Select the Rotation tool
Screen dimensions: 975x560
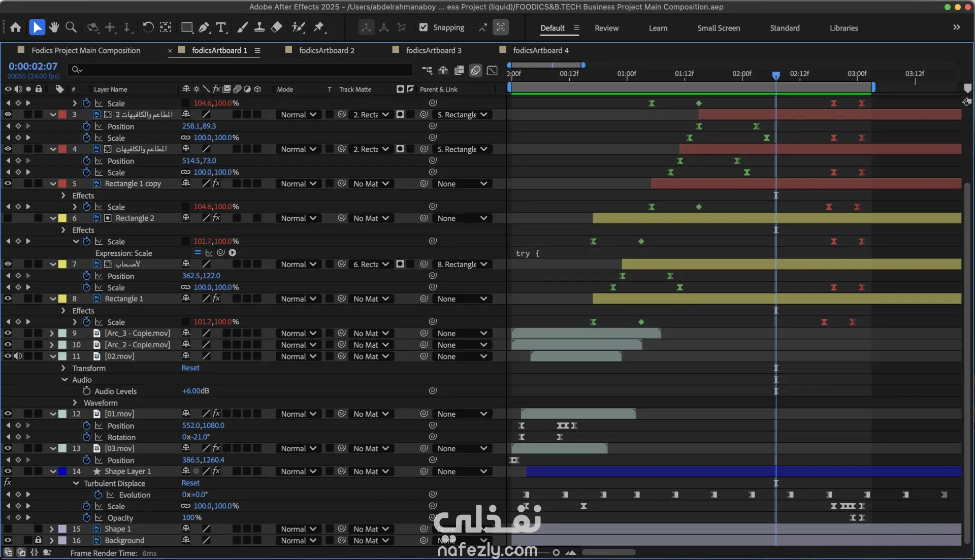point(148,27)
